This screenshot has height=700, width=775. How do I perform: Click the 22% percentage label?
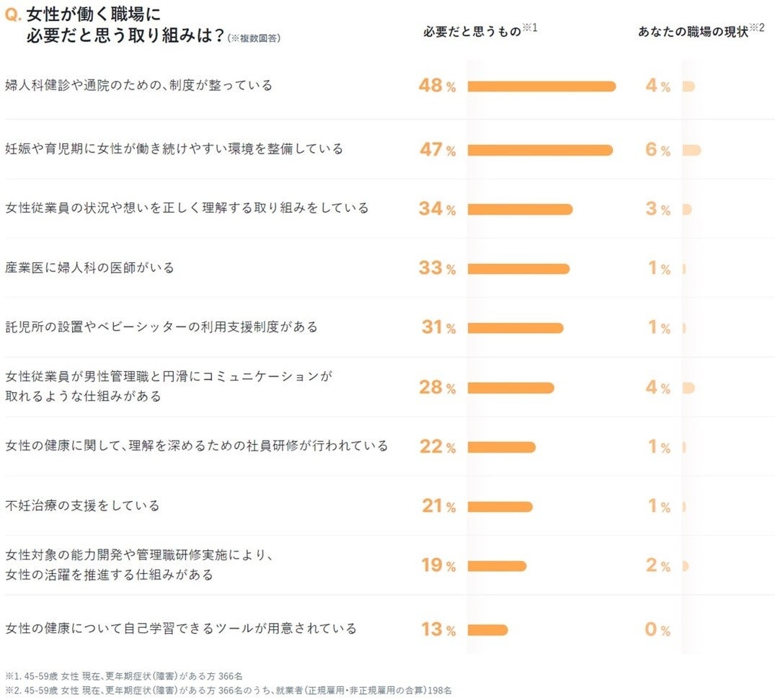point(438,447)
